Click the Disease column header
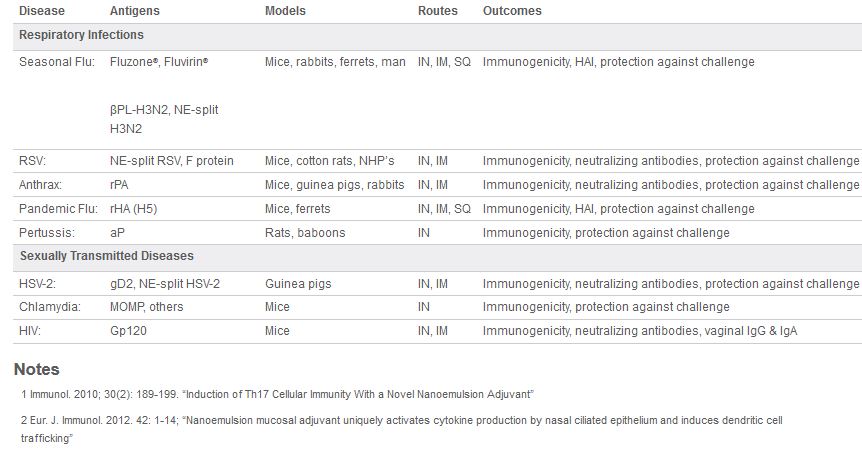 42,11
